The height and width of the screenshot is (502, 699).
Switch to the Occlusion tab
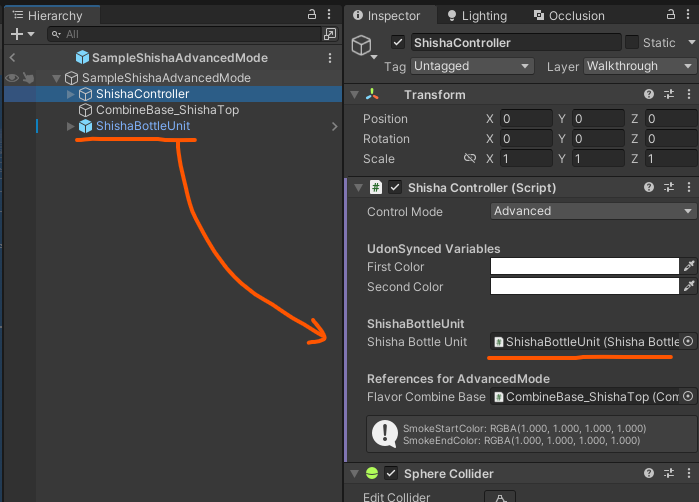tap(569, 16)
